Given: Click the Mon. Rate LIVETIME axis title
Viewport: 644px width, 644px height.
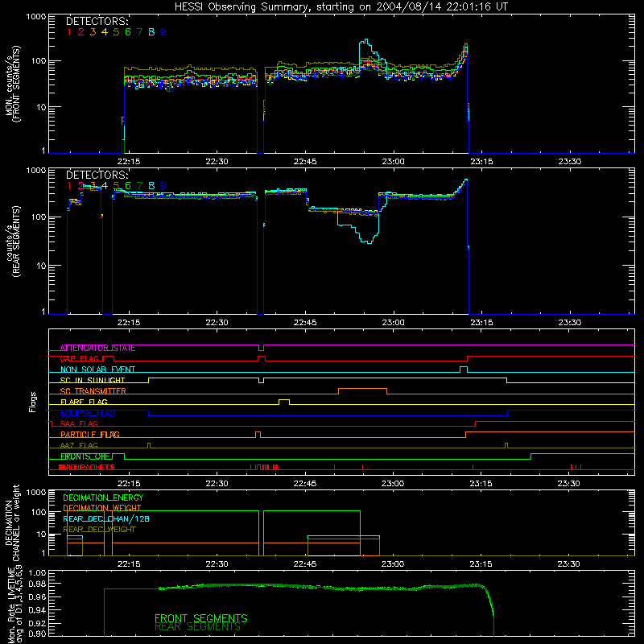Looking at the screenshot, I should pyautogui.click(x=17, y=605).
